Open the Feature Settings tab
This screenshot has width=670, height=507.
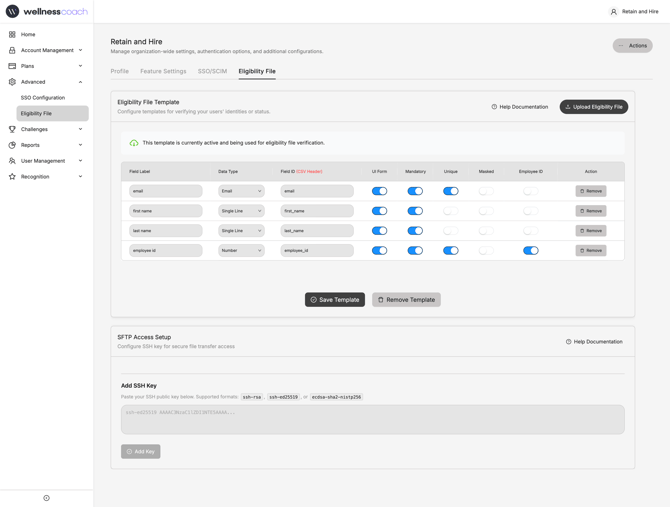[163, 71]
